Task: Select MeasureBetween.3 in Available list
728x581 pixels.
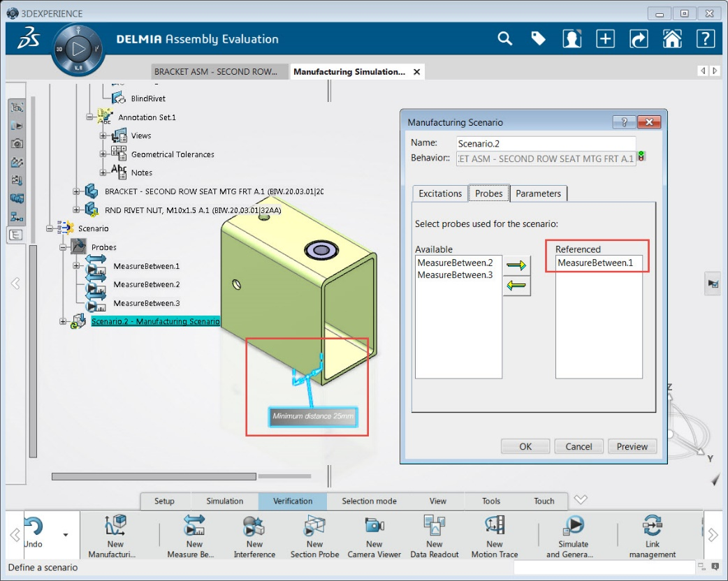Action: [x=455, y=274]
